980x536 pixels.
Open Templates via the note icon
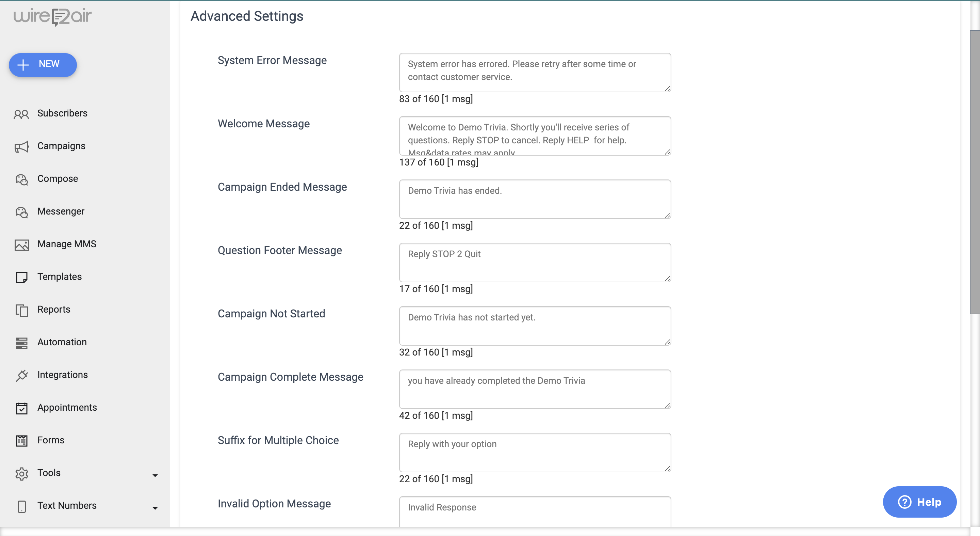[x=21, y=277]
